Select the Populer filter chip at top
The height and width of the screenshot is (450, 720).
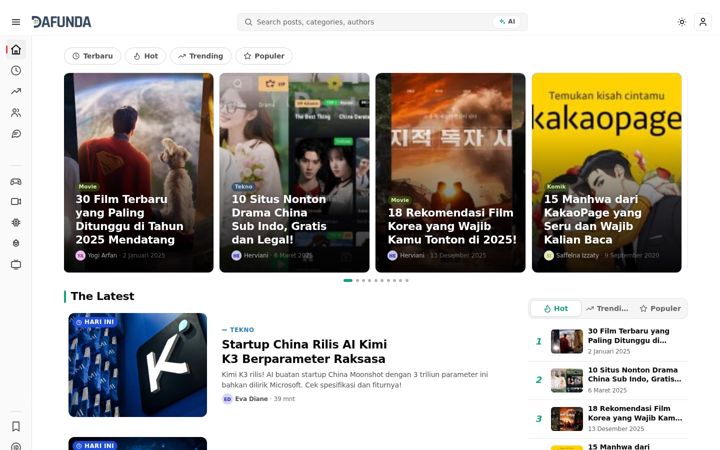(x=264, y=56)
